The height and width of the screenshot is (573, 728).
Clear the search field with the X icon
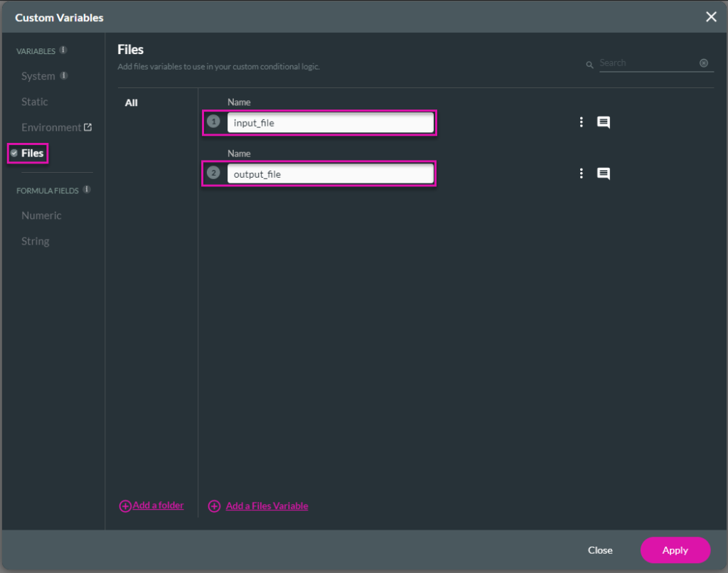(704, 63)
